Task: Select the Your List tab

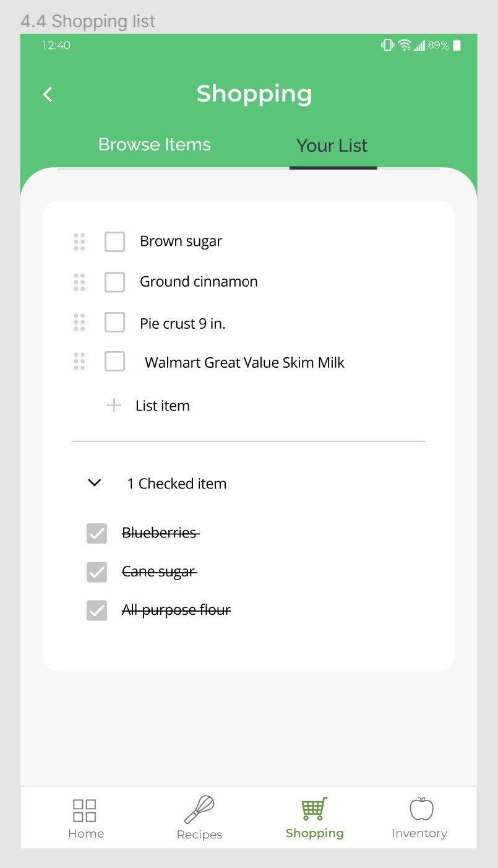Action: (x=332, y=146)
